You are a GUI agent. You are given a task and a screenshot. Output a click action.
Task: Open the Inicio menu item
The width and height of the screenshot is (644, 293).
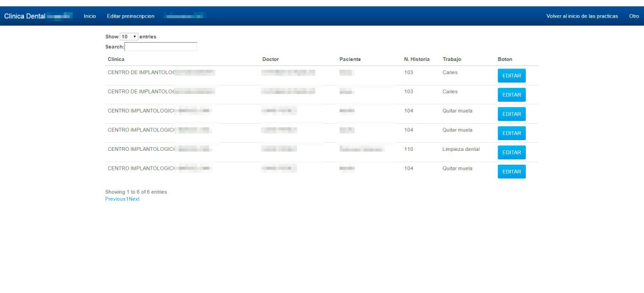(90, 16)
